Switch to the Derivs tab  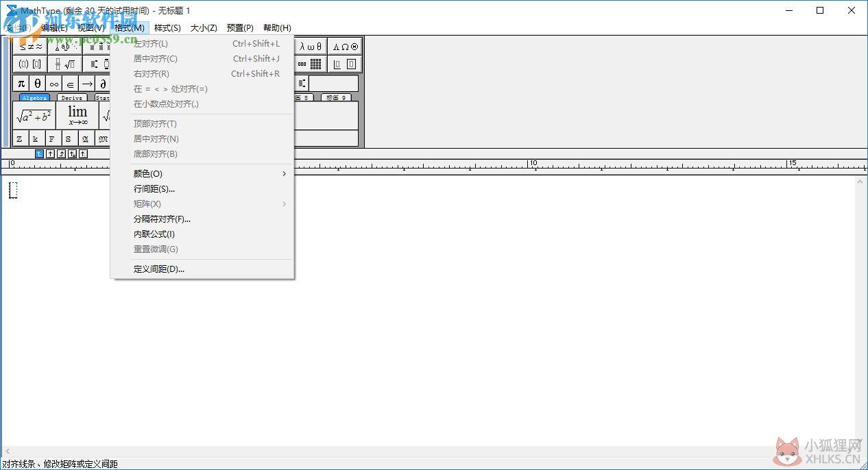[x=72, y=98]
